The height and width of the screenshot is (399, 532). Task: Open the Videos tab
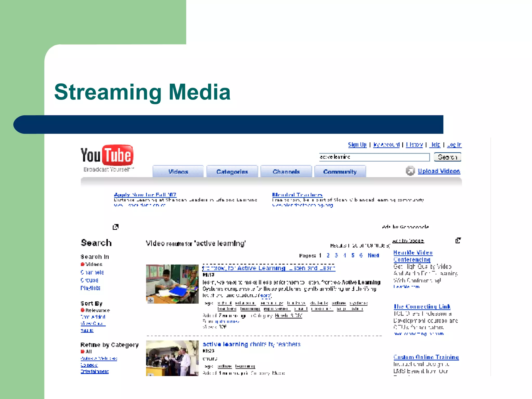point(178,171)
